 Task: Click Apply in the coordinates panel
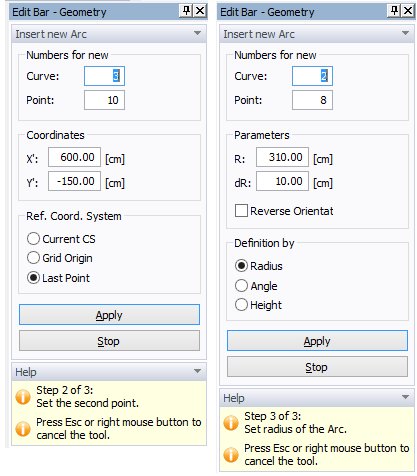[x=109, y=314]
